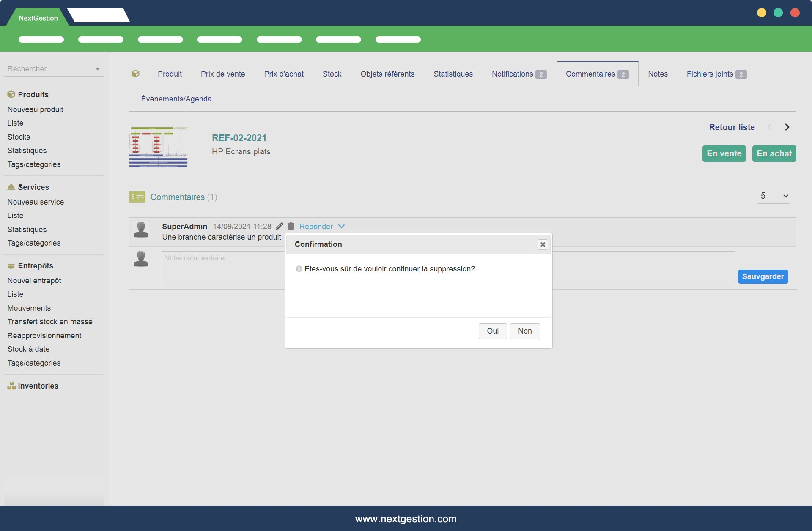
Task: Click the Sauvgarder button
Action: pyautogui.click(x=763, y=276)
